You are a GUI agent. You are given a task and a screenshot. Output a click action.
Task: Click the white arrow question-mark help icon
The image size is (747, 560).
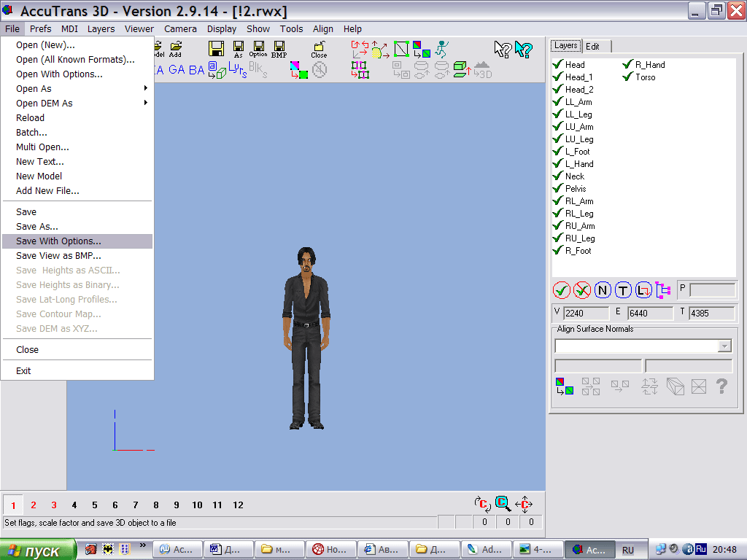[503, 49]
